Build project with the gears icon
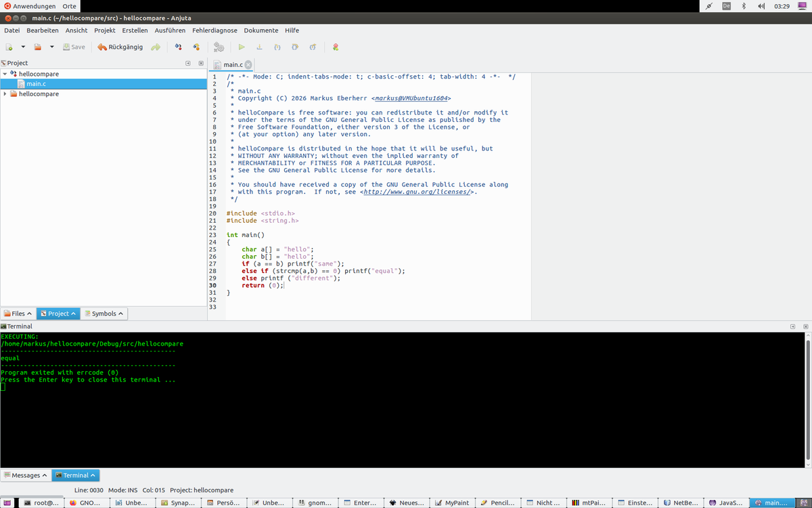Screen dimensions: 812x508 tap(219, 47)
